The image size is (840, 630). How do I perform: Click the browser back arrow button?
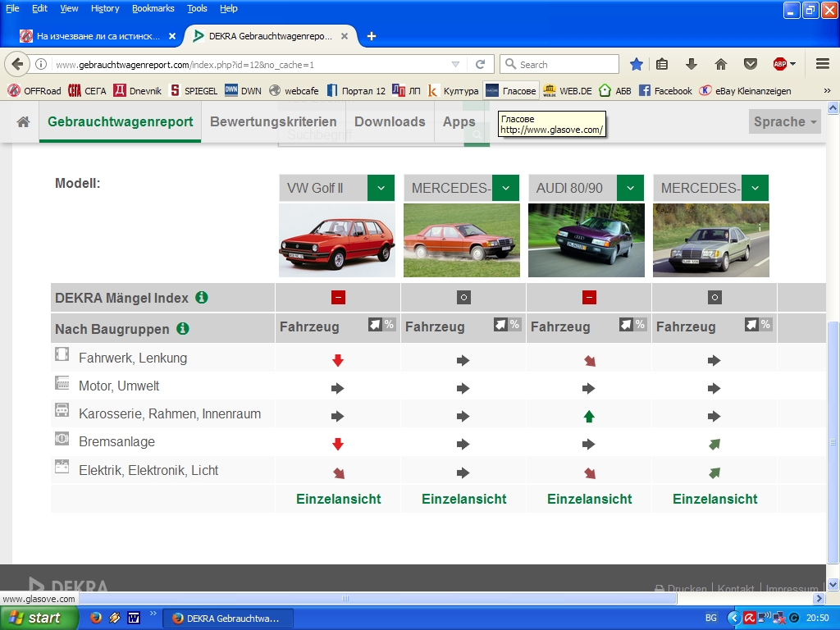coord(17,64)
